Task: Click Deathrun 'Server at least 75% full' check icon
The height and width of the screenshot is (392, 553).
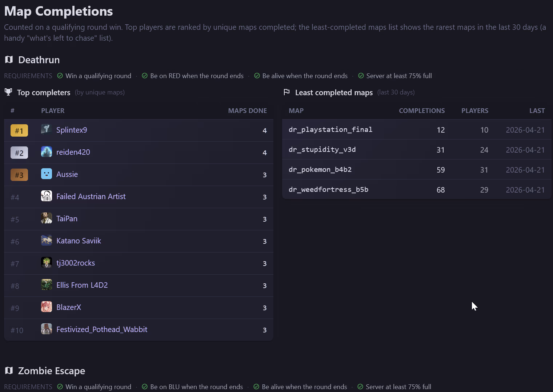Action: point(361,76)
